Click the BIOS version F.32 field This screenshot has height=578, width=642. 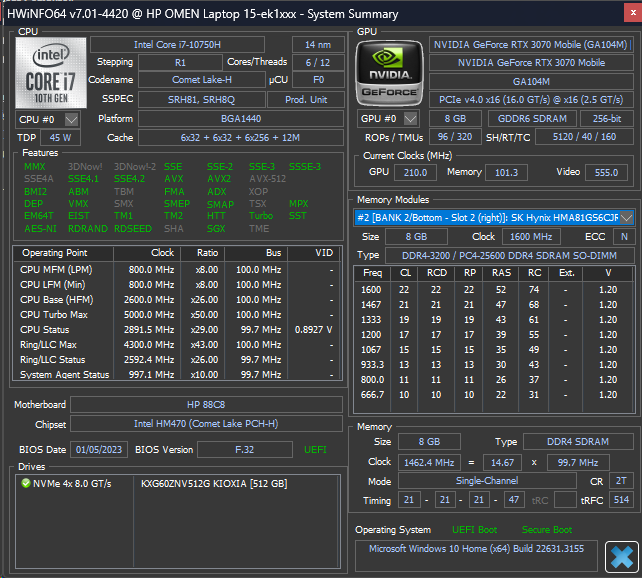[x=245, y=449]
